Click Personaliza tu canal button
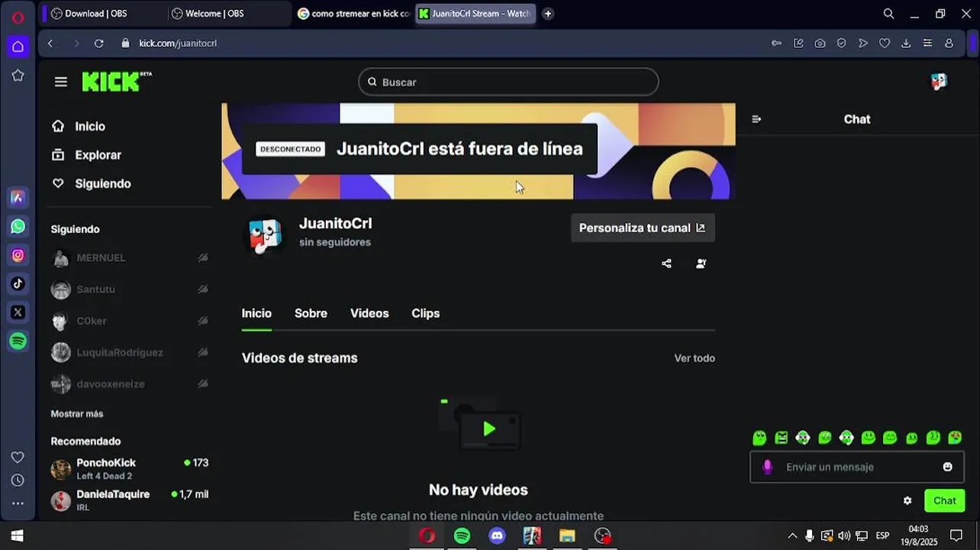 click(x=643, y=228)
